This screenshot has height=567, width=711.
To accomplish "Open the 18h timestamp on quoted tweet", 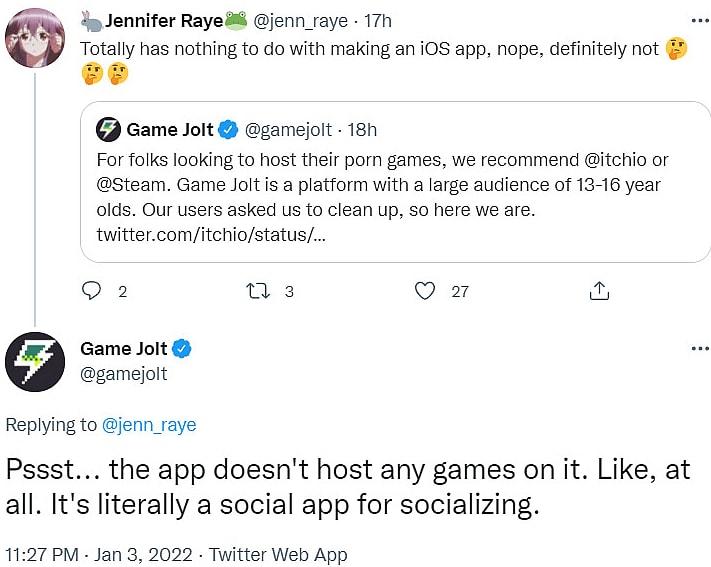I will (x=360, y=129).
